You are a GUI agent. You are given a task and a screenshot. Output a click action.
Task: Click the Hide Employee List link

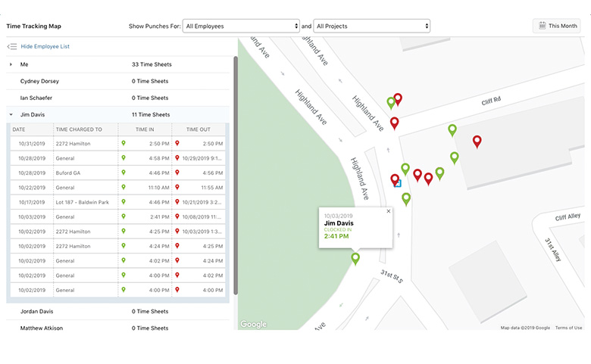pyautogui.click(x=45, y=46)
